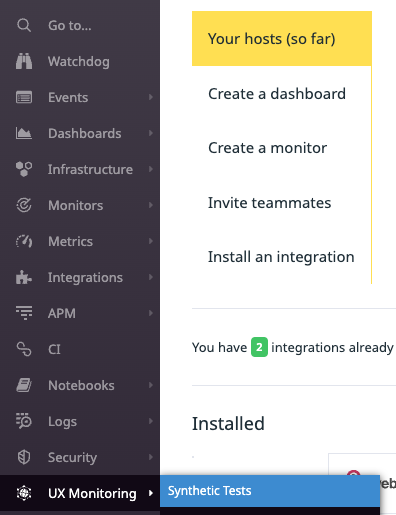The height and width of the screenshot is (515, 396).
Task: Click the Install an integration link
Action: tap(281, 257)
